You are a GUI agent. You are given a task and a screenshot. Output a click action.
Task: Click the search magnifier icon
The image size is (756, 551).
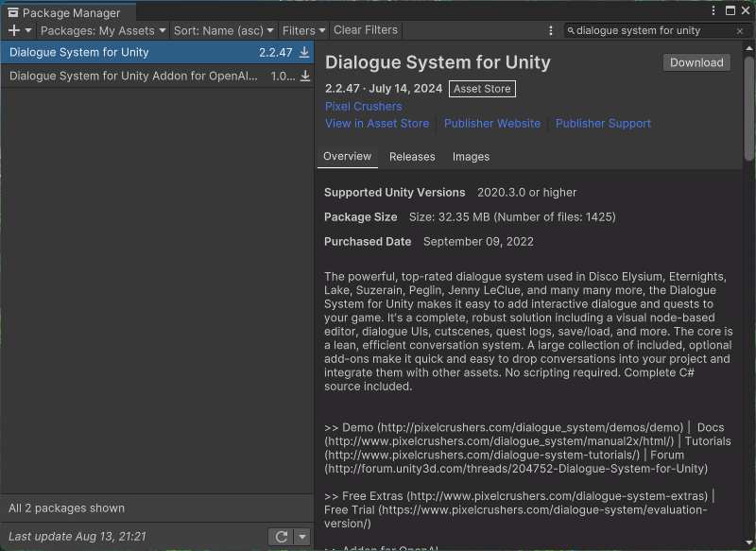click(571, 31)
